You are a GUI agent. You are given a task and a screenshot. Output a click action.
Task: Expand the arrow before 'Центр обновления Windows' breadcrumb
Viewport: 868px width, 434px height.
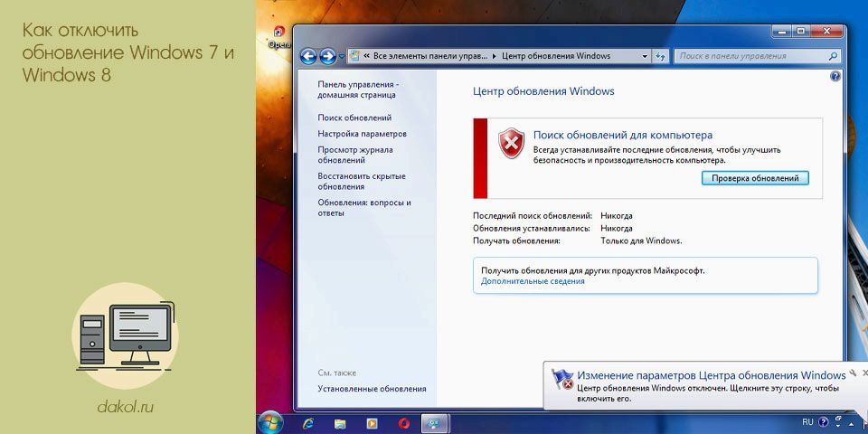(495, 56)
